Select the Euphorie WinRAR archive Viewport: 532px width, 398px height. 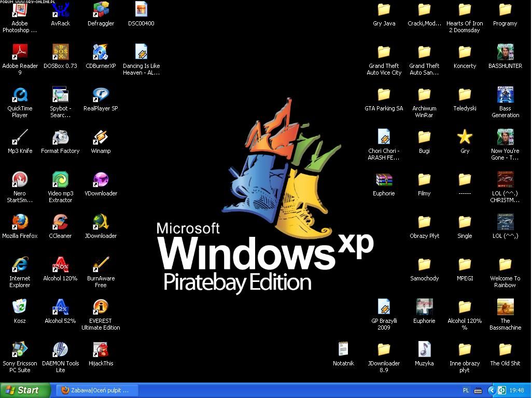click(384, 179)
